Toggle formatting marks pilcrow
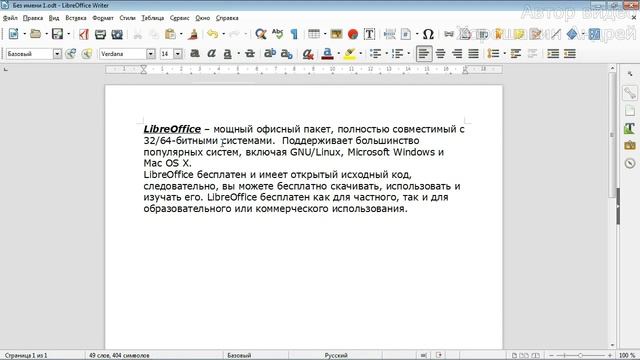This screenshot has width=640, height=360. point(294,34)
